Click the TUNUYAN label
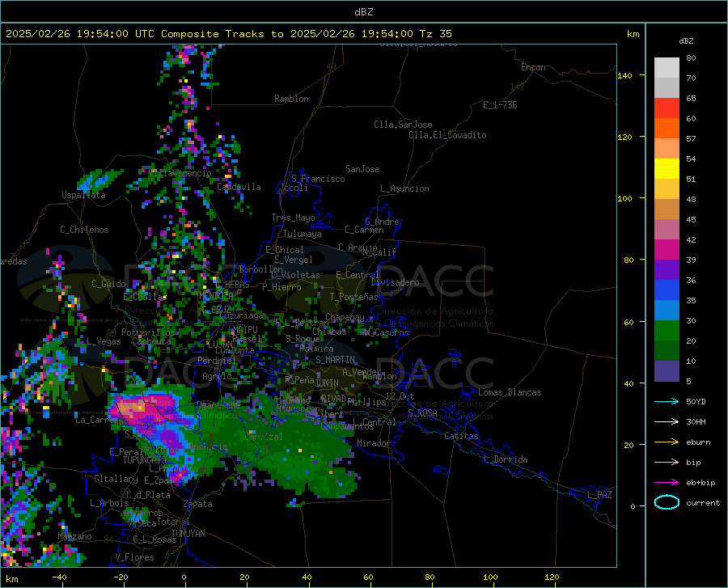The width and height of the screenshot is (728, 588). (188, 534)
